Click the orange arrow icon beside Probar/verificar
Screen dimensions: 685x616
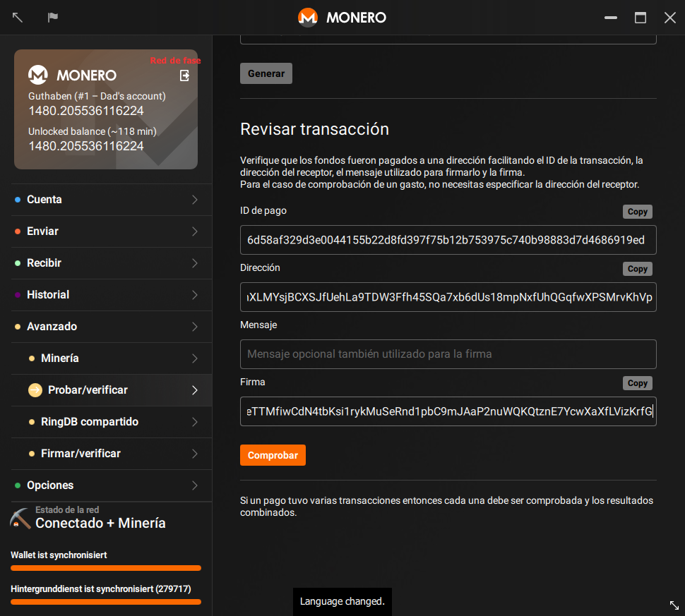[35, 390]
